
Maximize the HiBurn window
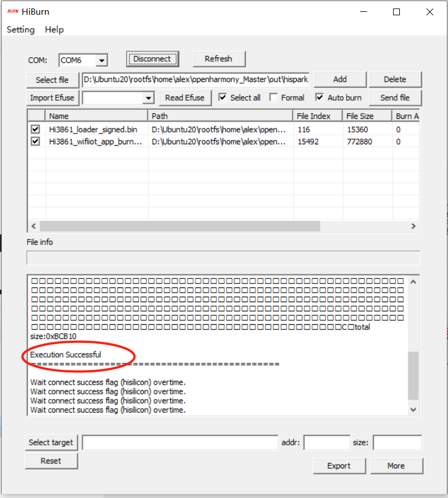pyautogui.click(x=396, y=12)
